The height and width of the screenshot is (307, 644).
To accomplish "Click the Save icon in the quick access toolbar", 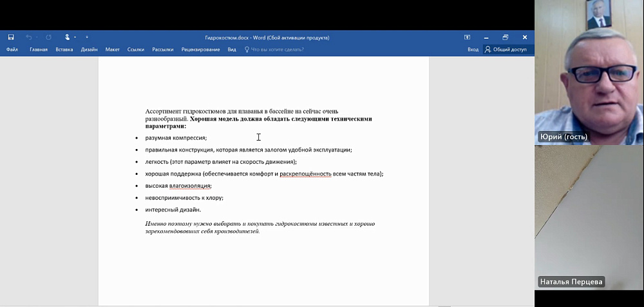I will coord(11,37).
